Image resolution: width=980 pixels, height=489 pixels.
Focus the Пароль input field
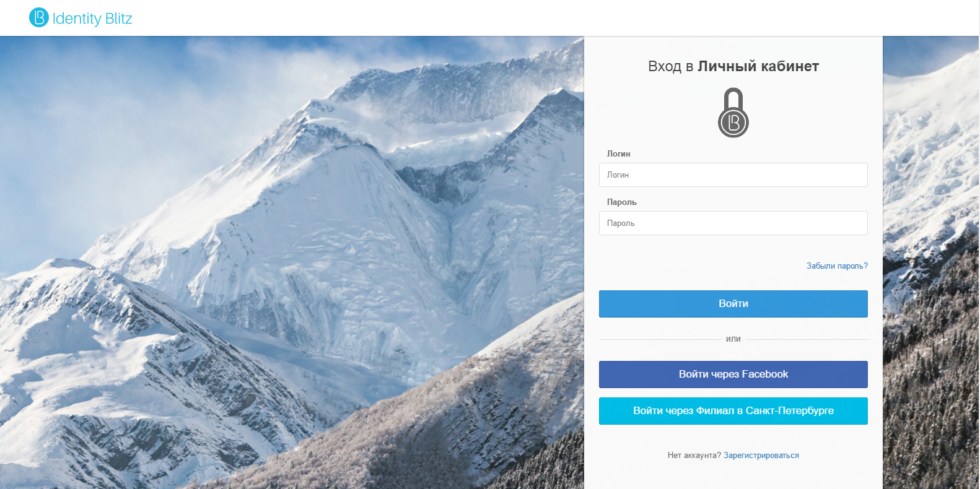pyautogui.click(x=733, y=223)
